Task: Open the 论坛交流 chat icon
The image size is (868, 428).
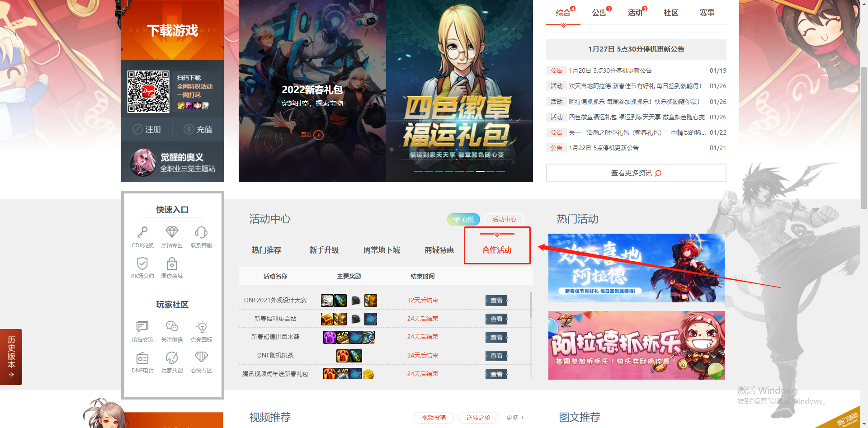Action: pos(142,326)
